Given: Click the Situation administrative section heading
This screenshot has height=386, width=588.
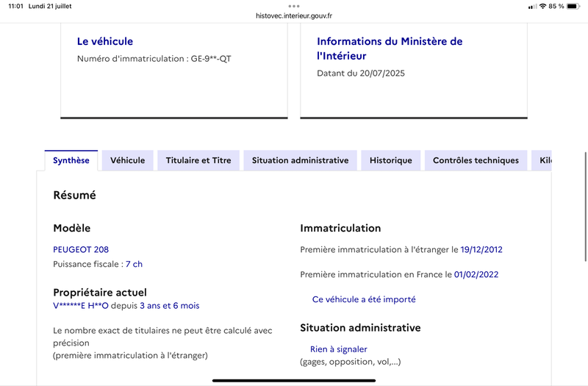Looking at the screenshot, I should pyautogui.click(x=360, y=328).
